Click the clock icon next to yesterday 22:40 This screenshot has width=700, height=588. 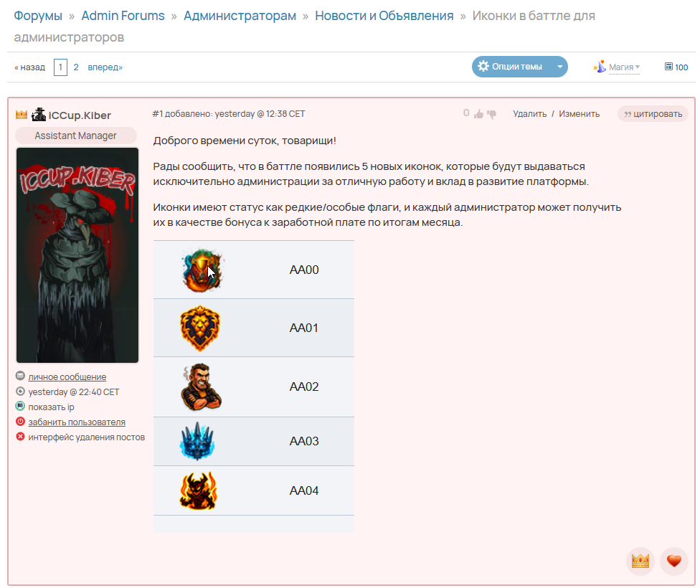[20, 391]
